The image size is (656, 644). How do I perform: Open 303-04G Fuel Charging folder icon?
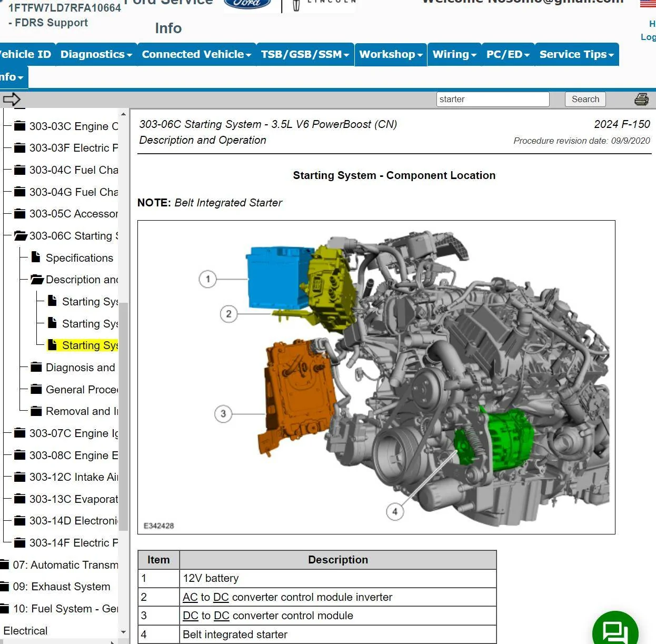coord(19,192)
